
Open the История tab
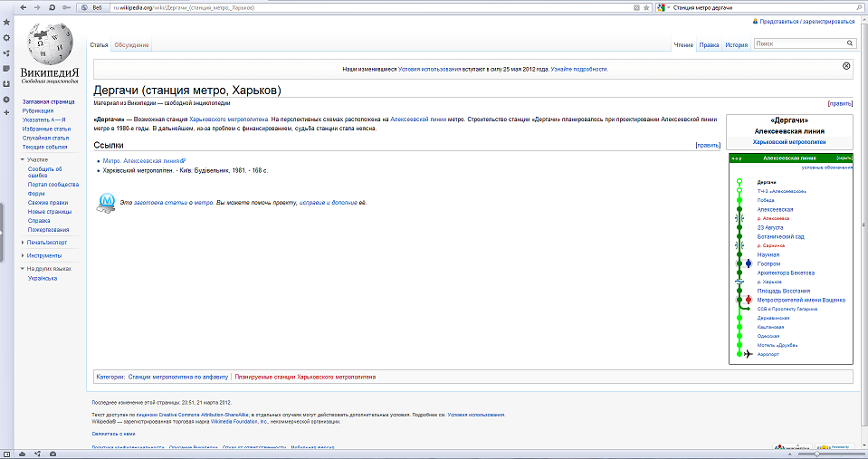736,44
